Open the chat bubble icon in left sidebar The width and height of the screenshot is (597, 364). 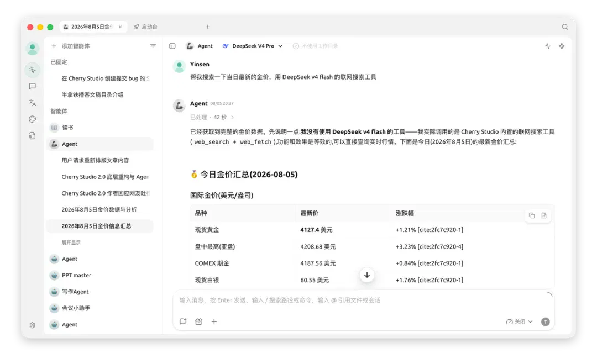tap(33, 86)
